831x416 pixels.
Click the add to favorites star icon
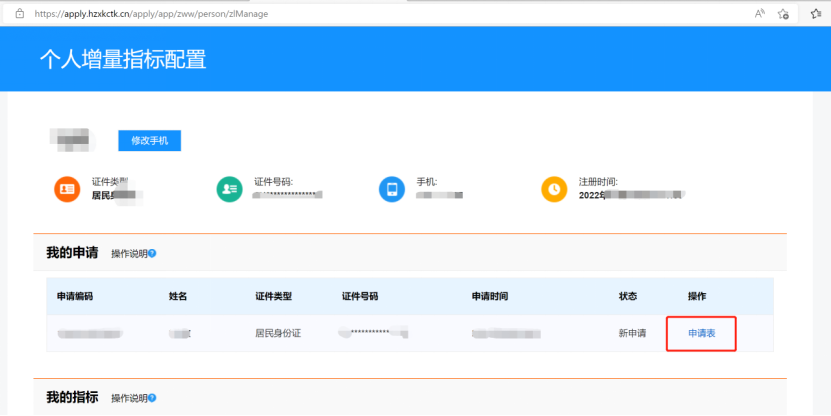(784, 14)
